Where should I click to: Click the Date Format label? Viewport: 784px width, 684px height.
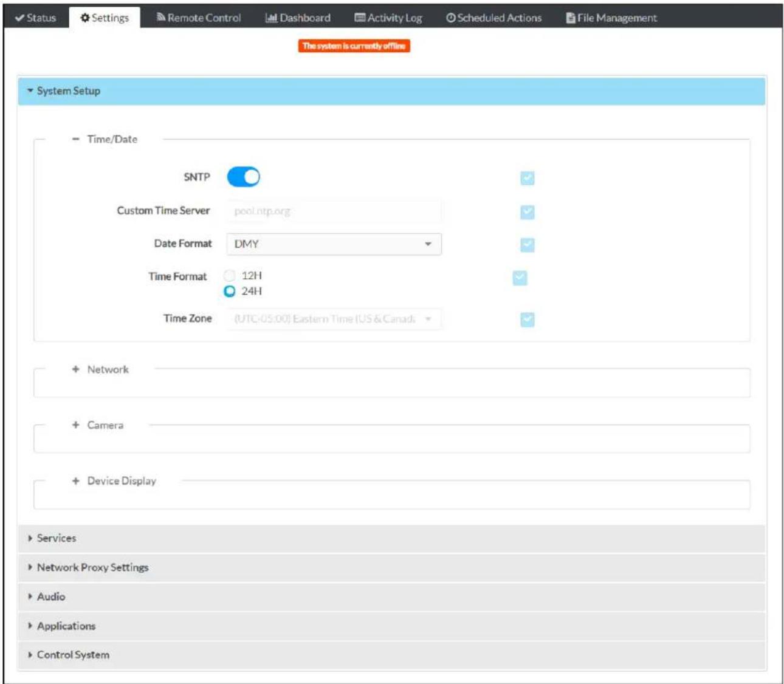[x=183, y=244]
